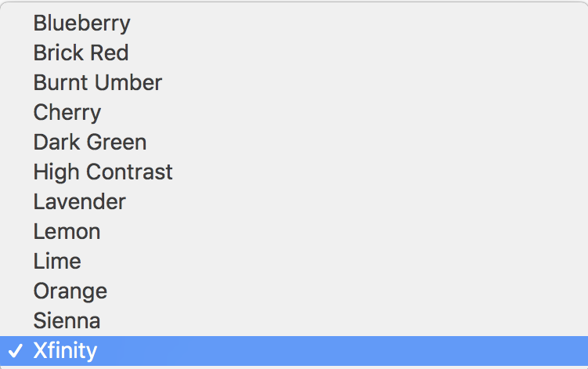The width and height of the screenshot is (588, 369).
Task: Click the blue highlighted row
Action: point(294,350)
